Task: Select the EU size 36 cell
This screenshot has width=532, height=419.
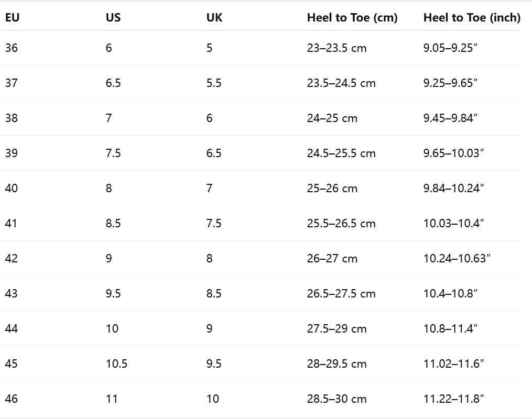Action: pos(12,48)
